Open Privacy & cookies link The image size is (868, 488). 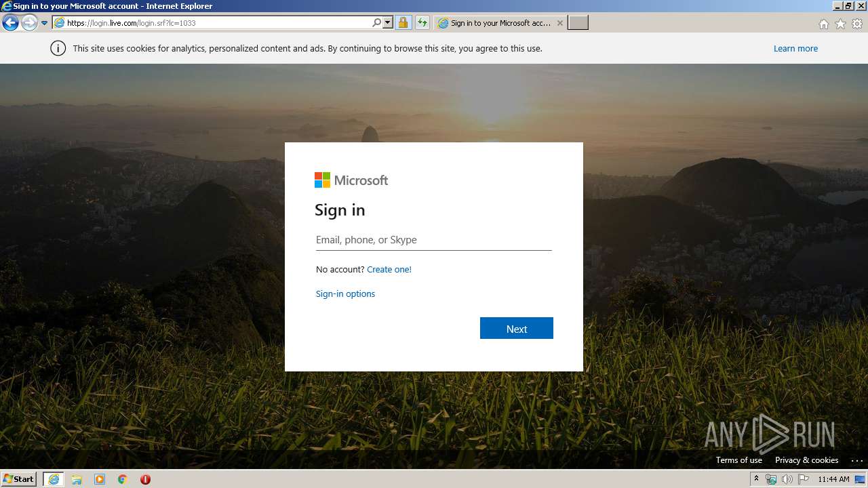point(807,460)
